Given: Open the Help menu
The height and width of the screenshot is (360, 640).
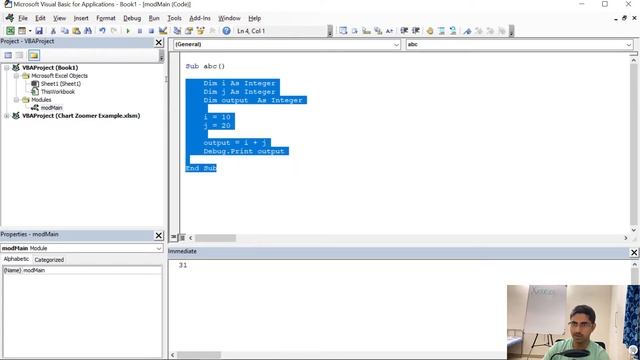Looking at the screenshot, I should click(255, 18).
